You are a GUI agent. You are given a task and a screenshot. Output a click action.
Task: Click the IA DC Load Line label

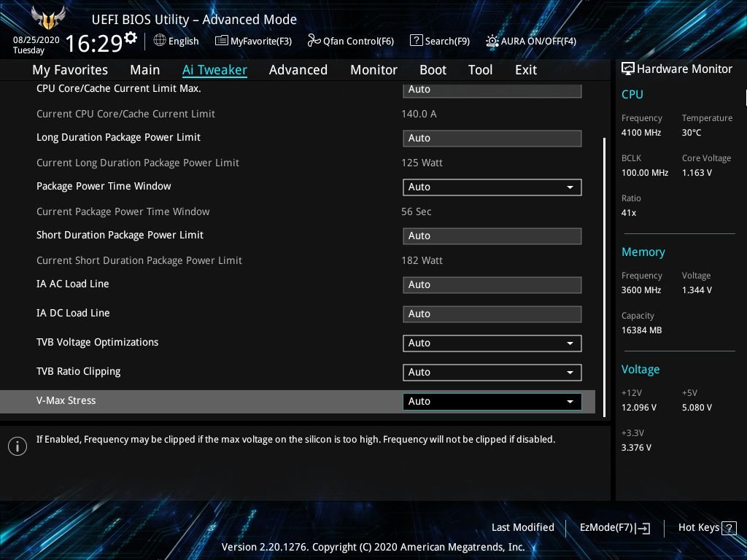click(73, 313)
